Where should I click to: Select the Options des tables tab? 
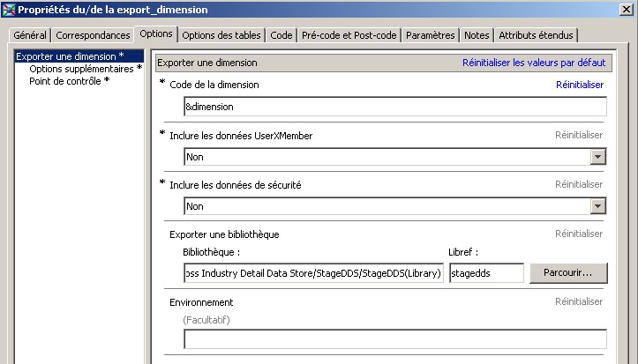pyautogui.click(x=221, y=35)
